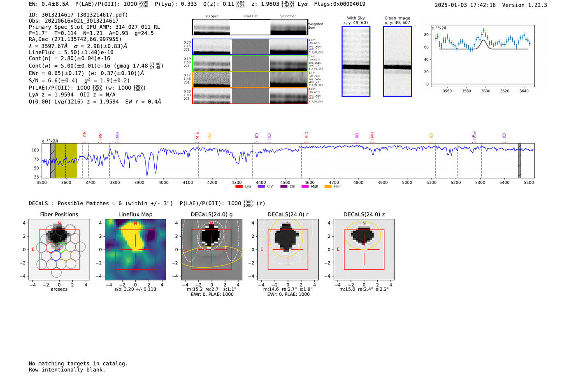Click 'Row intentionally blank.' text

point(67,370)
